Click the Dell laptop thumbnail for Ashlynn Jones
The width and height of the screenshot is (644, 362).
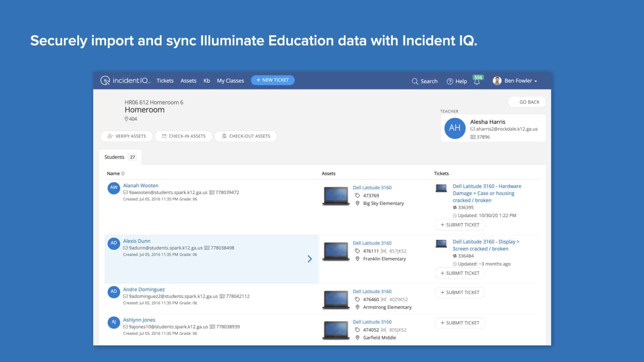(x=336, y=330)
